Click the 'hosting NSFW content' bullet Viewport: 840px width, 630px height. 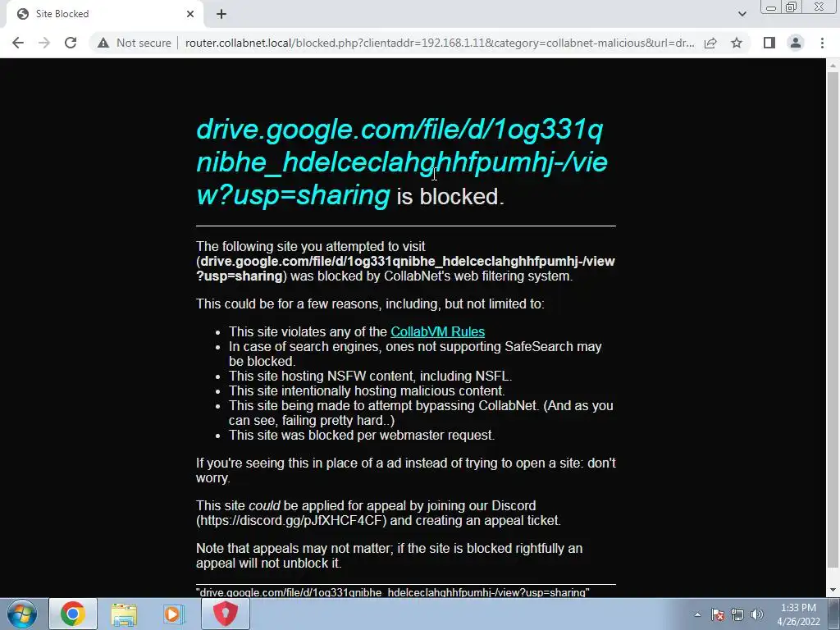point(370,376)
